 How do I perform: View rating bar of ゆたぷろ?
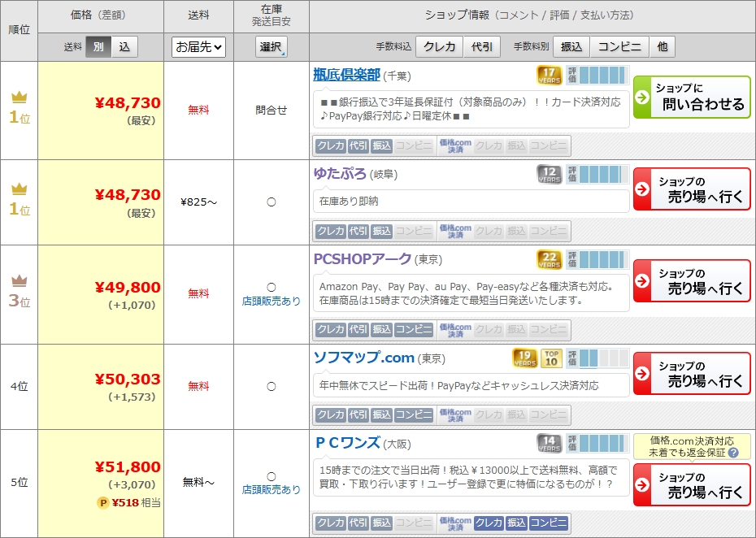click(597, 174)
